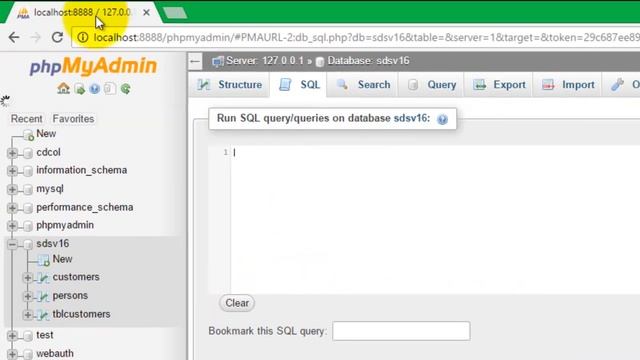Expand the performance_schema database node
Screen dimensions: 640x360
click(12, 208)
